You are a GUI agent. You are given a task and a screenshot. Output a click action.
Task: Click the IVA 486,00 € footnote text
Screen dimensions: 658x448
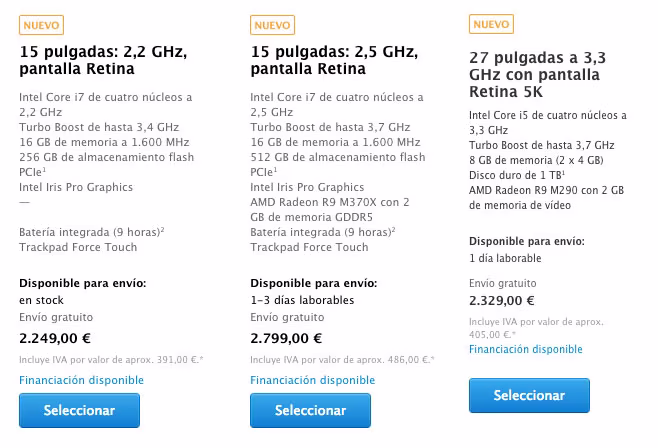coord(342,359)
